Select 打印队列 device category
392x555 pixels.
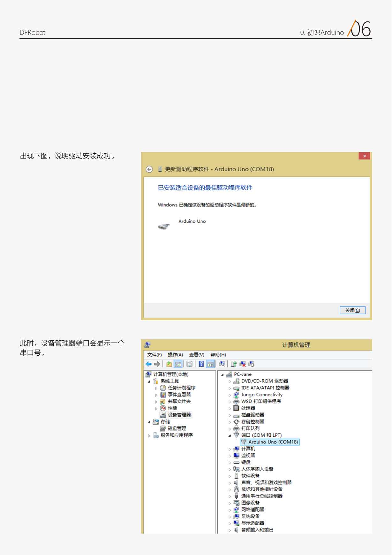tap(250, 428)
